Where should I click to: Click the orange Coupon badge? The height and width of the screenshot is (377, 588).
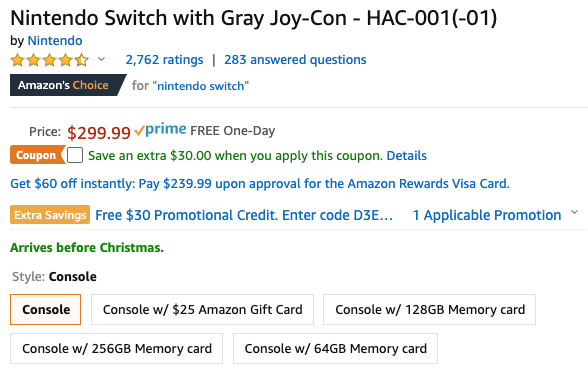[x=38, y=155]
